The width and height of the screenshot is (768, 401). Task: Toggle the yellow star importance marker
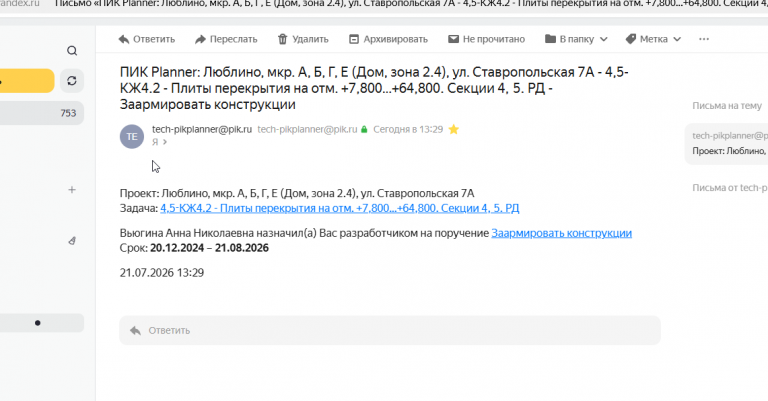coord(454,129)
